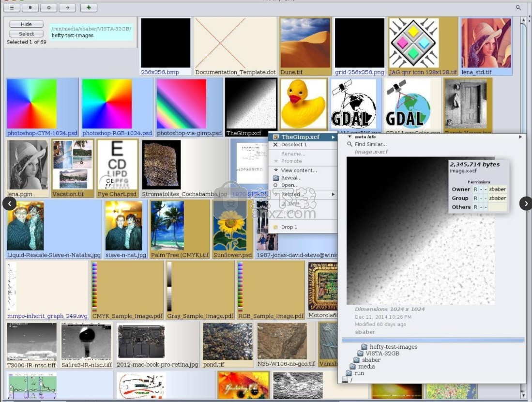This screenshot has height=402, width=532.
Task: Select the 256x256.bmp thumbnail
Action: point(166,43)
